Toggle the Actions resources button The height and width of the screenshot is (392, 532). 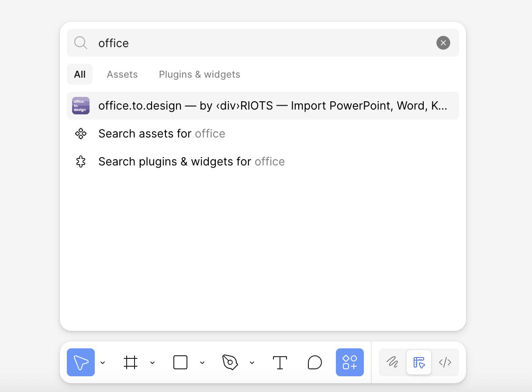[x=350, y=362]
